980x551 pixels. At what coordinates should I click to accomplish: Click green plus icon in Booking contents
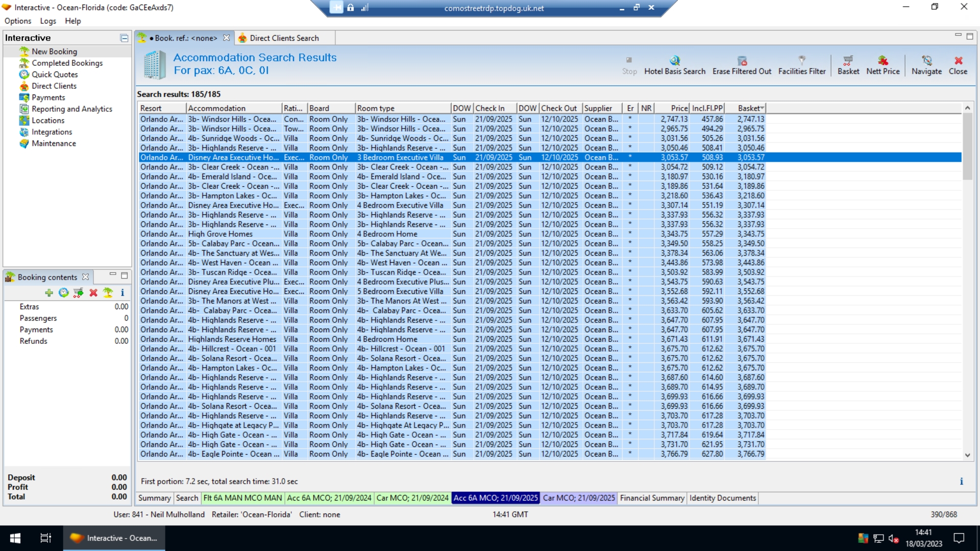coord(49,293)
